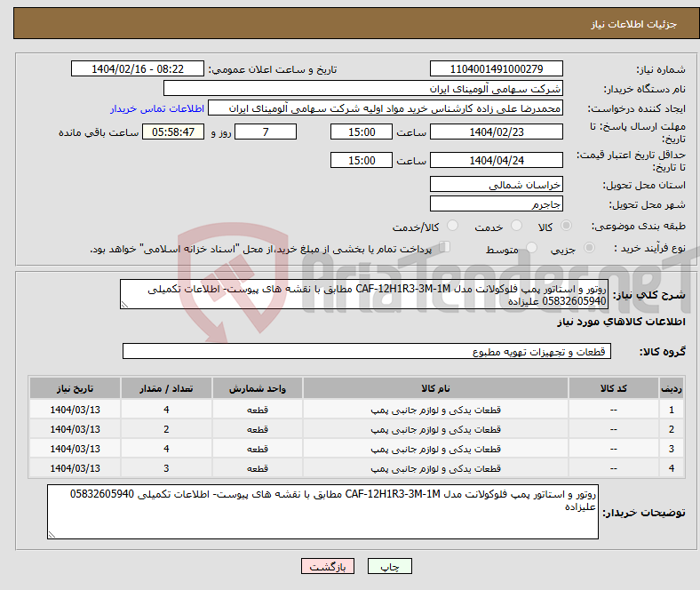This screenshot has width=700, height=590.
Task: Select the متوسط purchase type radio
Action: pos(532,247)
